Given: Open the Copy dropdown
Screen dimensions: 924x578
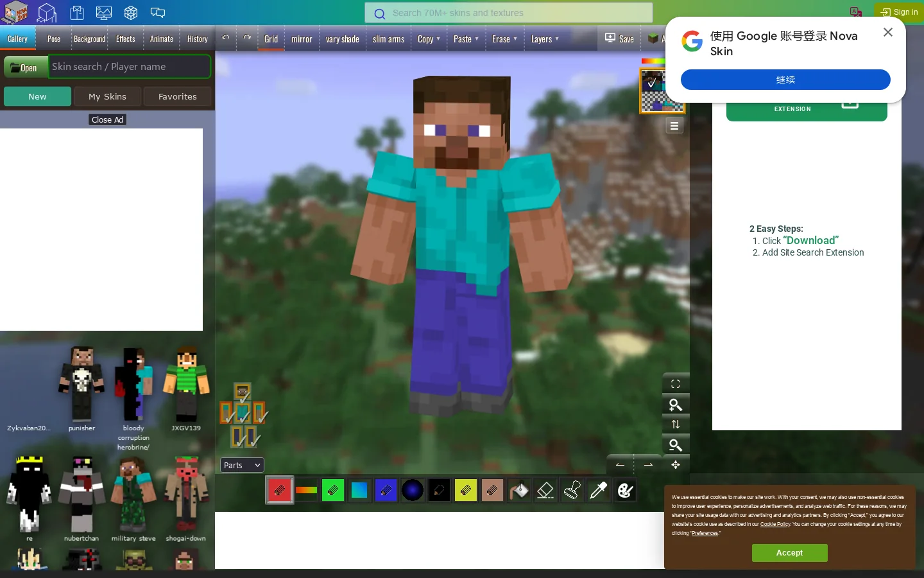Looking at the screenshot, I should pyautogui.click(x=429, y=39).
